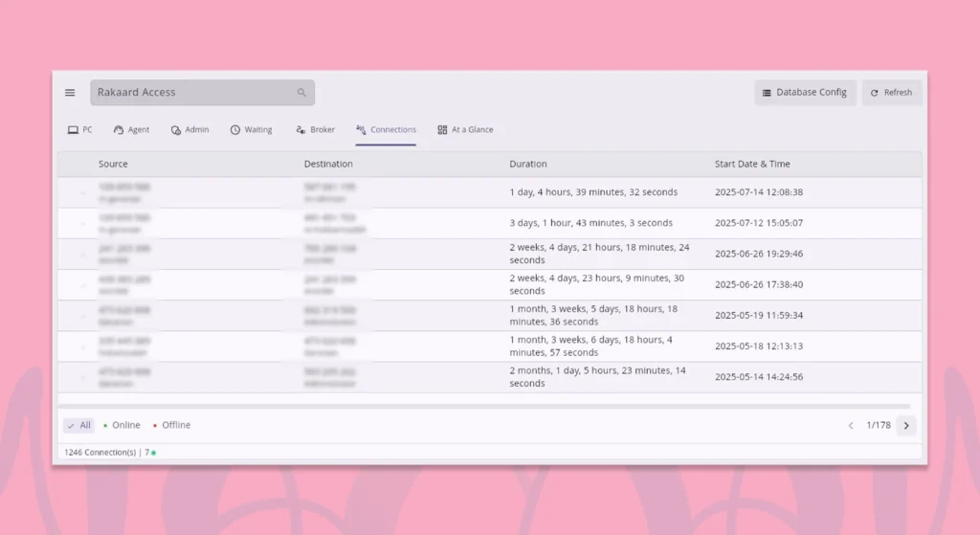This screenshot has width=980, height=535.
Task: Click the '1246 Connection(s)' status text
Action: [x=100, y=453]
